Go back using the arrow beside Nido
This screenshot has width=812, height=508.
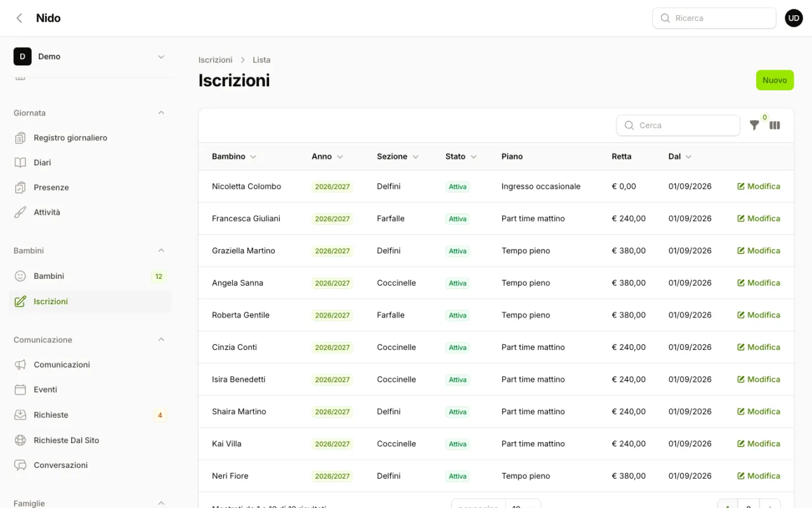[x=20, y=18]
